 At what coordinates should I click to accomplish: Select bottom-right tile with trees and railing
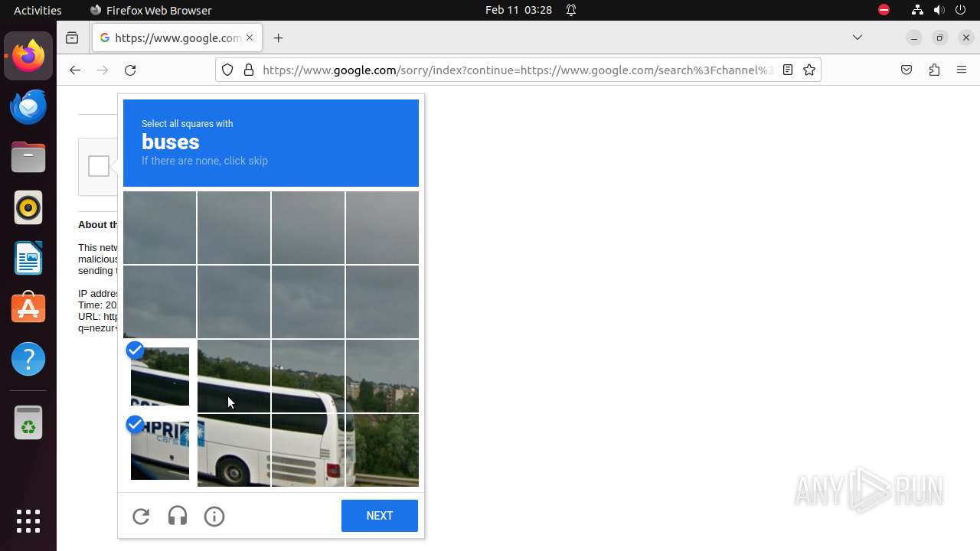click(382, 451)
